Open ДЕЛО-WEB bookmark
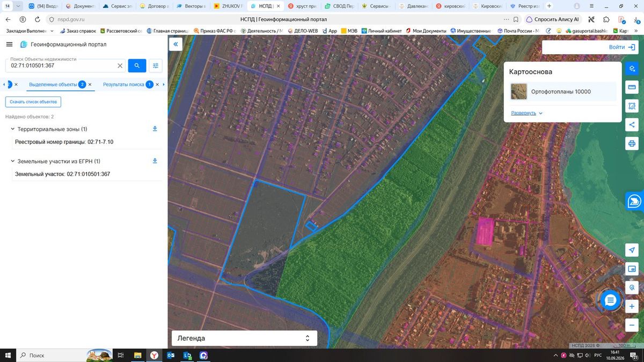 [x=303, y=31]
